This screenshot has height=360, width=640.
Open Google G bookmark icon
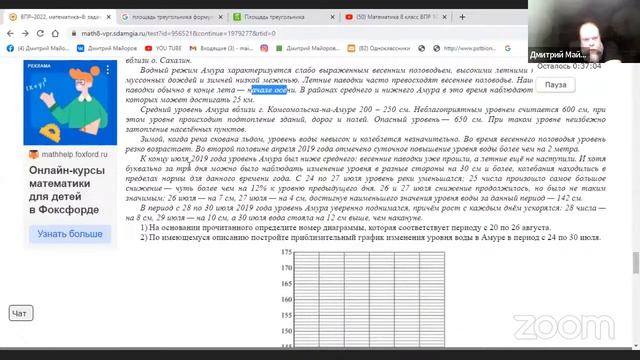pos(508,48)
